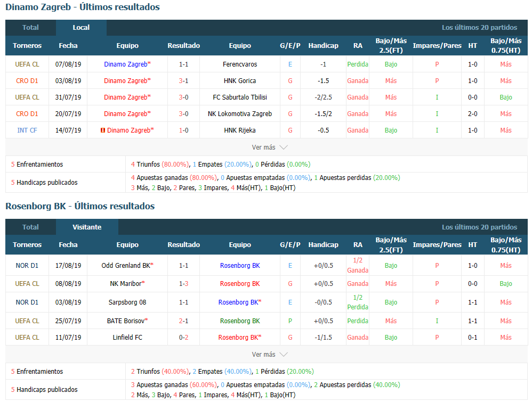Click "3 Apuestas ganadas (60.00%)" text

pos(174,385)
